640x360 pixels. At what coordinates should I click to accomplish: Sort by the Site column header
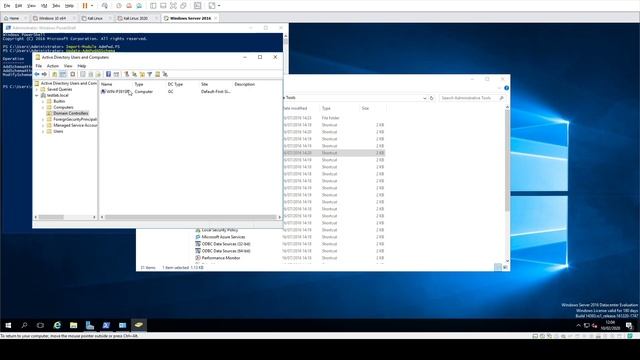pos(204,84)
